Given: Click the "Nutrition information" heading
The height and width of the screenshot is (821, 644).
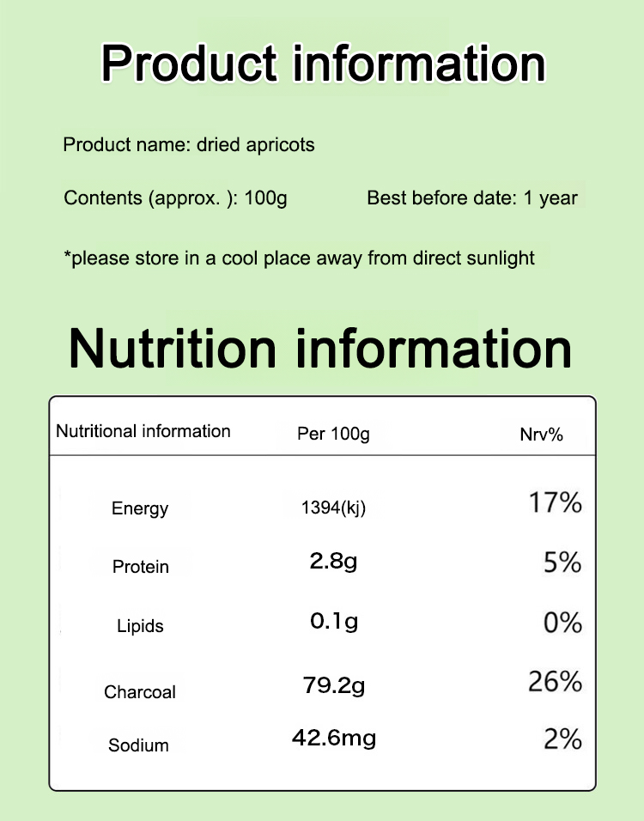Looking at the screenshot, I should pyautogui.click(x=320, y=348).
